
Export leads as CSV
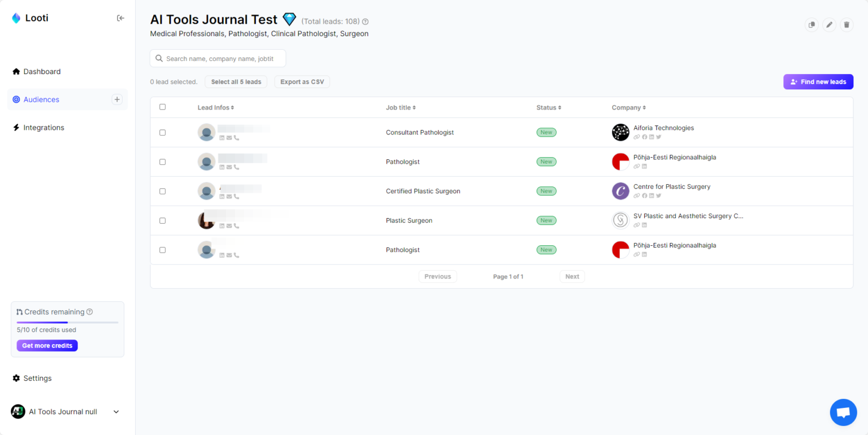tap(302, 81)
